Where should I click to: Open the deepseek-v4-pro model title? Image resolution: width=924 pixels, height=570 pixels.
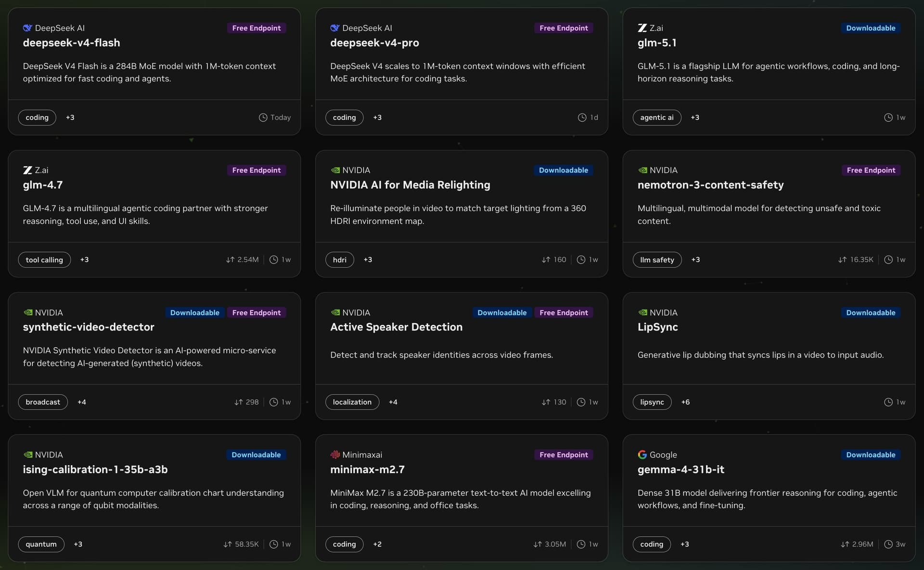point(374,43)
